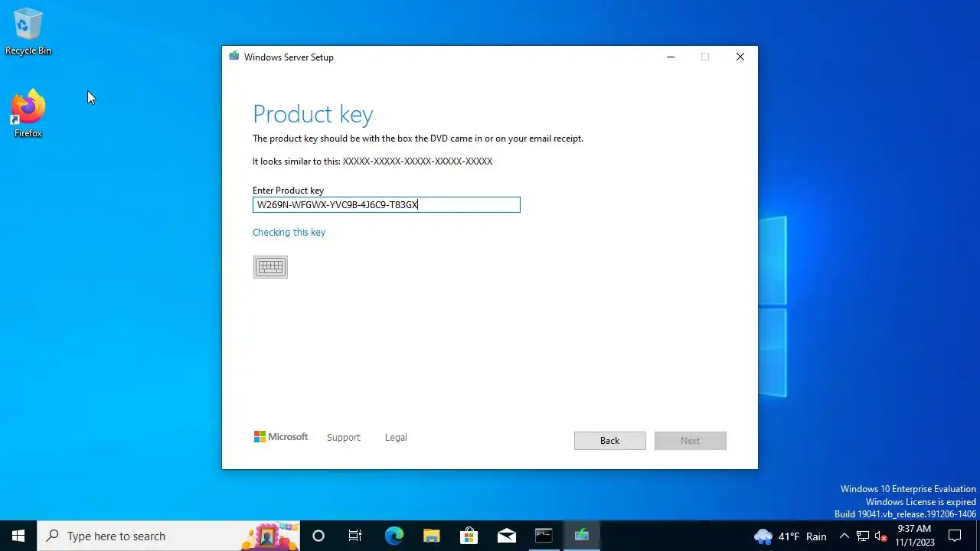Expand the hidden system tray icons

[844, 536]
